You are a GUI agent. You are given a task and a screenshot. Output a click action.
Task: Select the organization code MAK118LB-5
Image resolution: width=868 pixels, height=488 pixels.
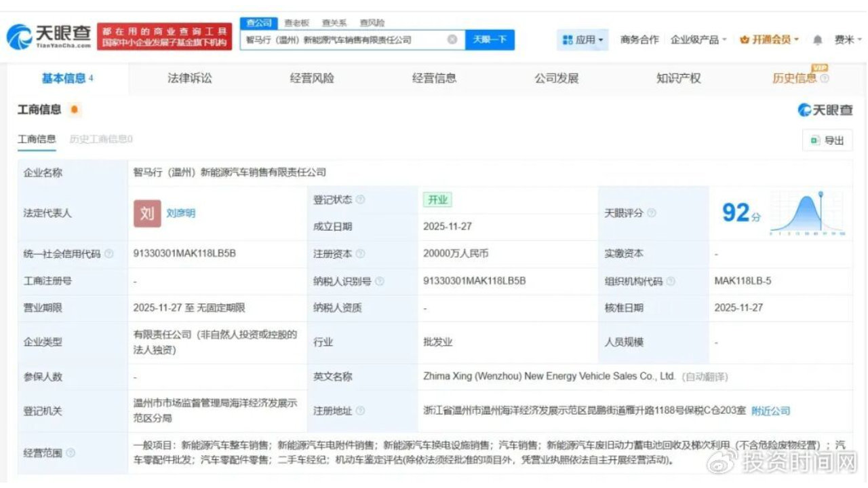click(743, 280)
